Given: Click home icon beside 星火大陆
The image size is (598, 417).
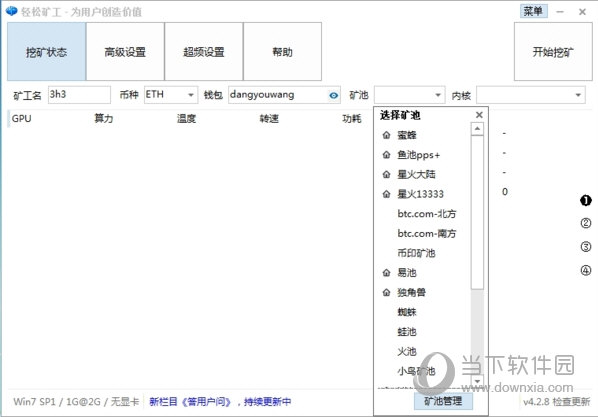Looking at the screenshot, I should (x=386, y=174).
